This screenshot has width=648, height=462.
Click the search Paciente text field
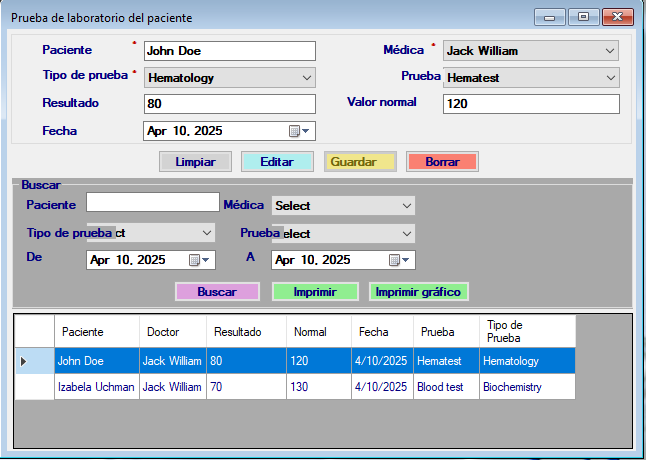coord(152,203)
